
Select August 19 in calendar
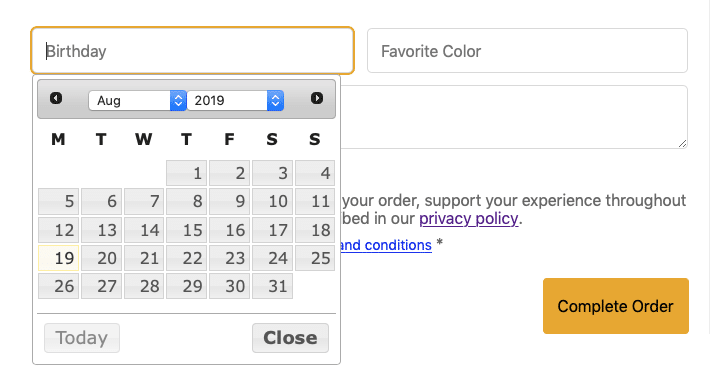point(59,258)
